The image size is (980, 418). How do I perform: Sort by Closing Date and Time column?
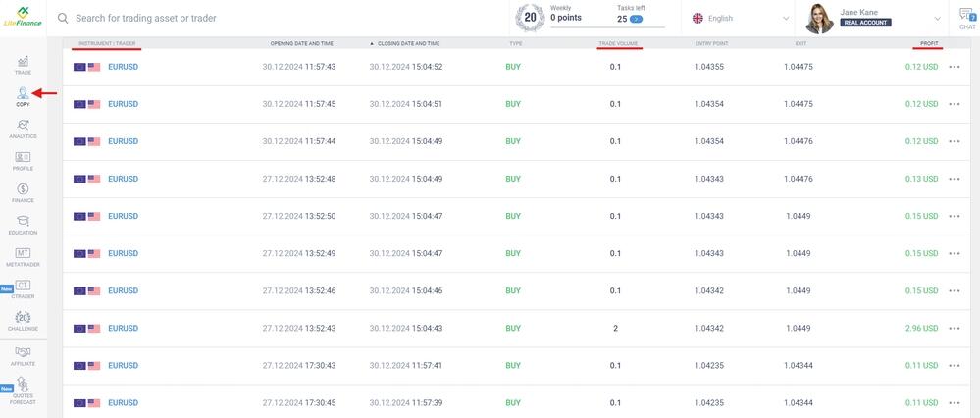407,44
